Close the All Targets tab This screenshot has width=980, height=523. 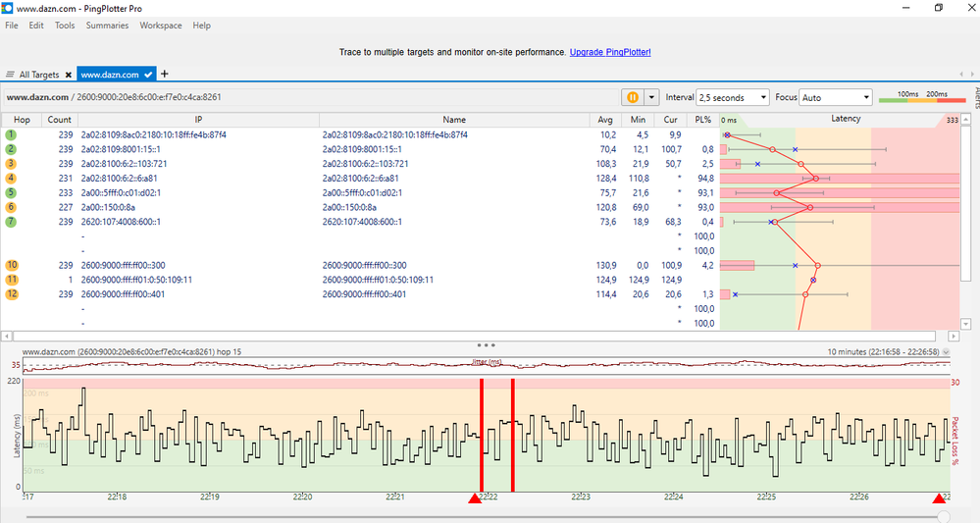[68, 75]
